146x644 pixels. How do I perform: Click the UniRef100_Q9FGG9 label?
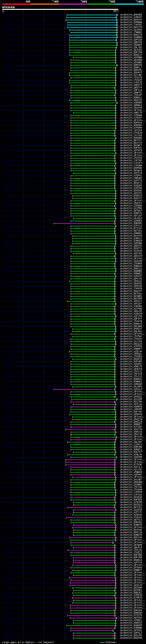[131, 40]
